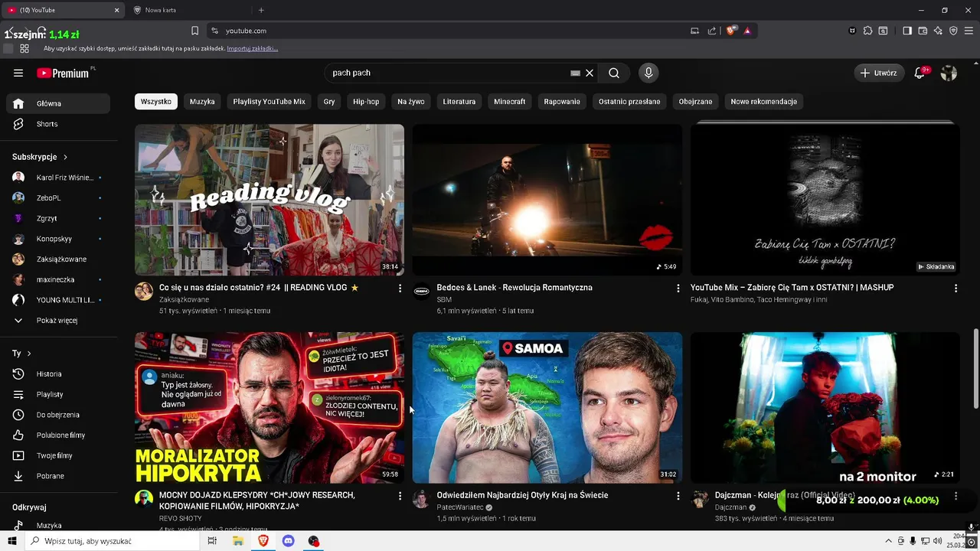Open Historia in the sidebar
The image size is (980, 551).
[58, 374]
